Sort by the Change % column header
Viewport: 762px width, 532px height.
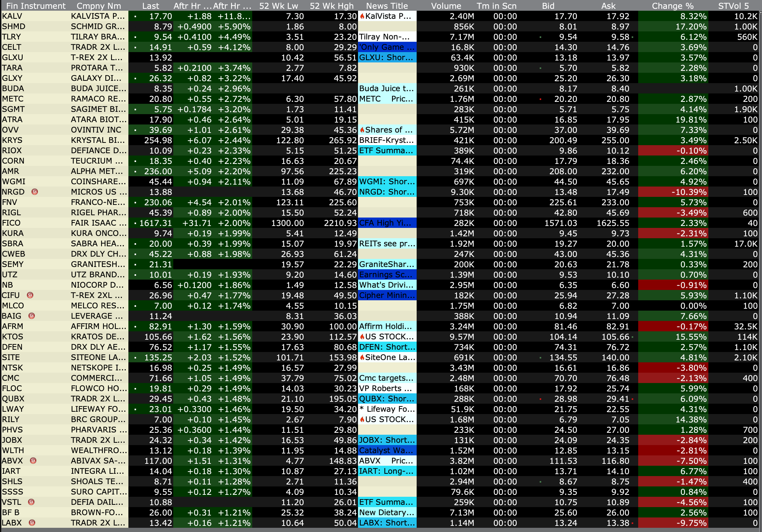click(x=672, y=6)
